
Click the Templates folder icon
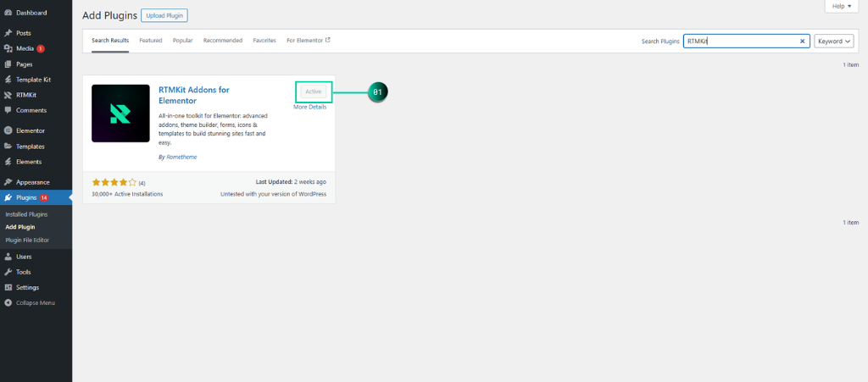point(8,147)
